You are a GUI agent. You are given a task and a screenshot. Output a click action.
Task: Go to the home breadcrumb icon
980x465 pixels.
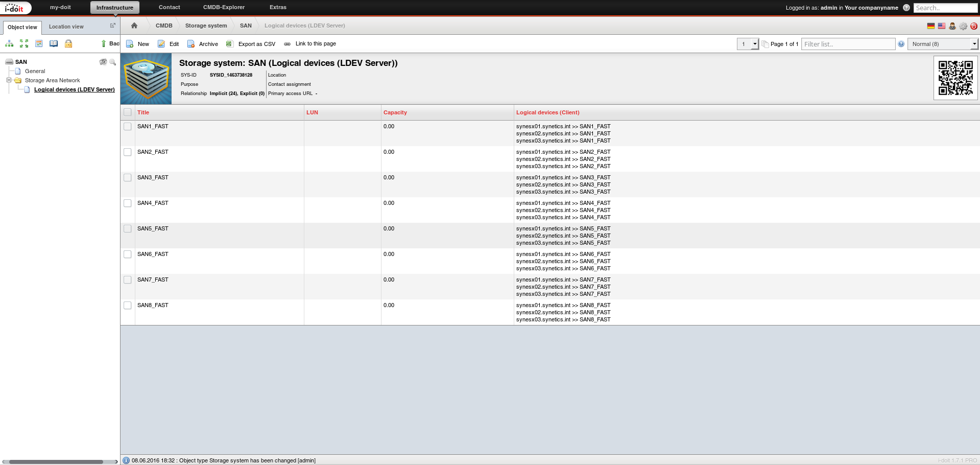134,26
